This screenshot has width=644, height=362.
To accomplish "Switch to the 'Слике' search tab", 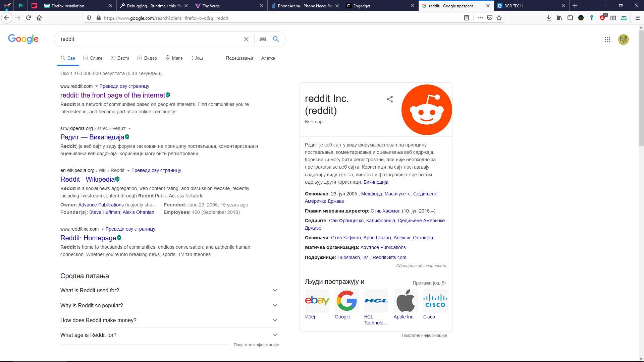I will tap(93, 58).
